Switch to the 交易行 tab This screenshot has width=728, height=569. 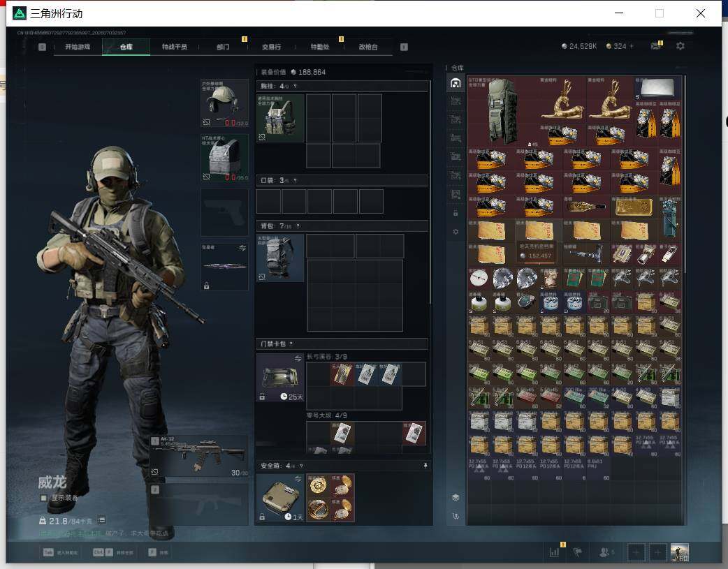[x=271, y=47]
